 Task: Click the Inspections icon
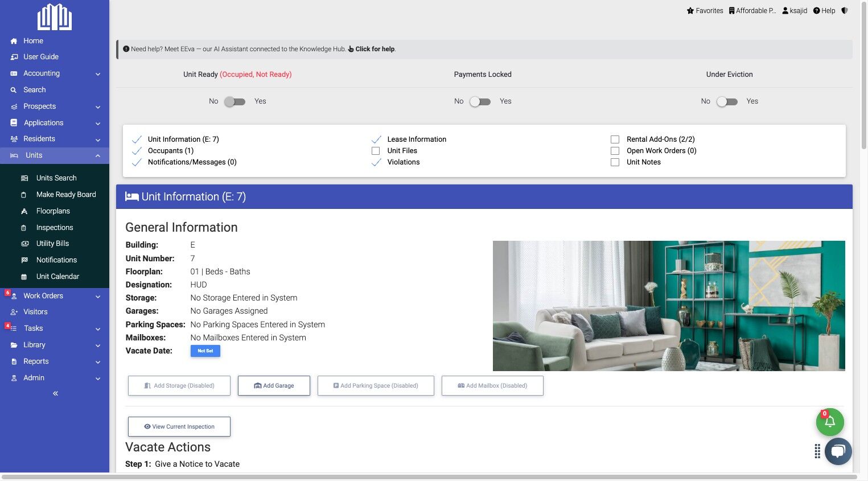24,228
